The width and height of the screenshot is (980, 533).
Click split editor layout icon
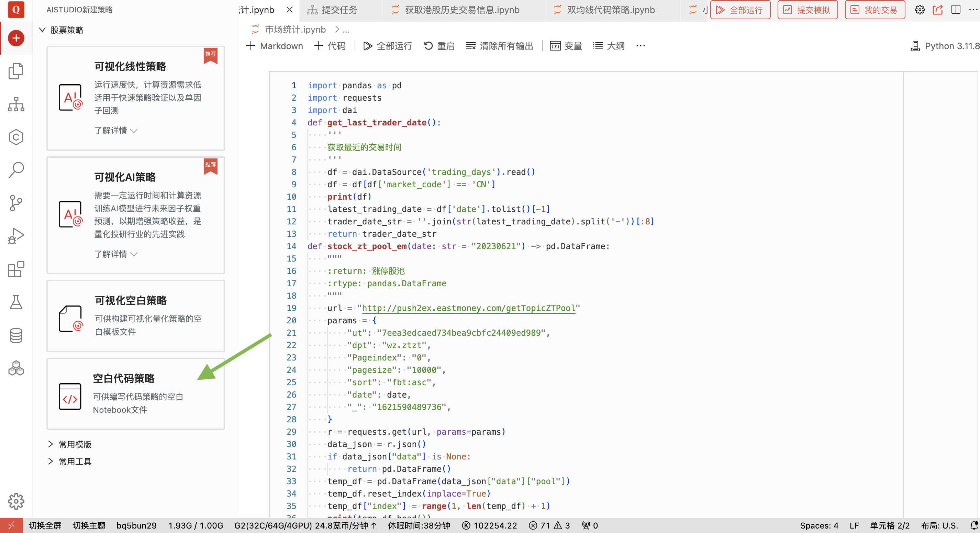956,10
